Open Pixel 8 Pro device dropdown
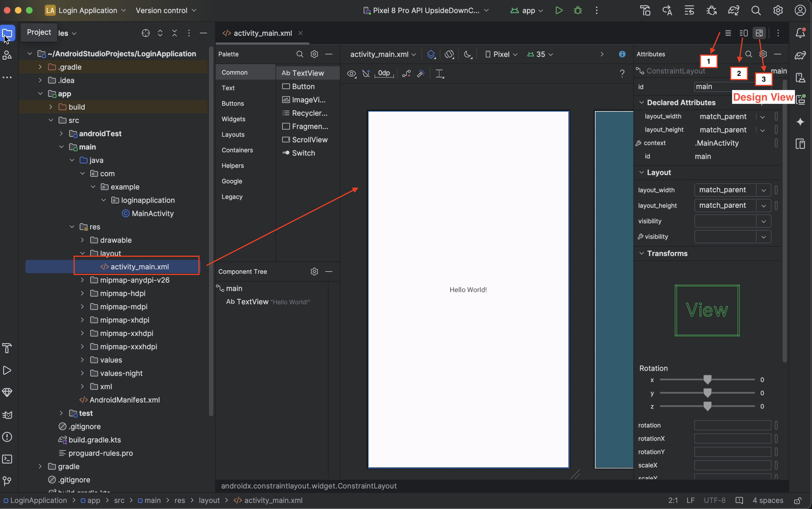This screenshot has height=509, width=812. (426, 10)
